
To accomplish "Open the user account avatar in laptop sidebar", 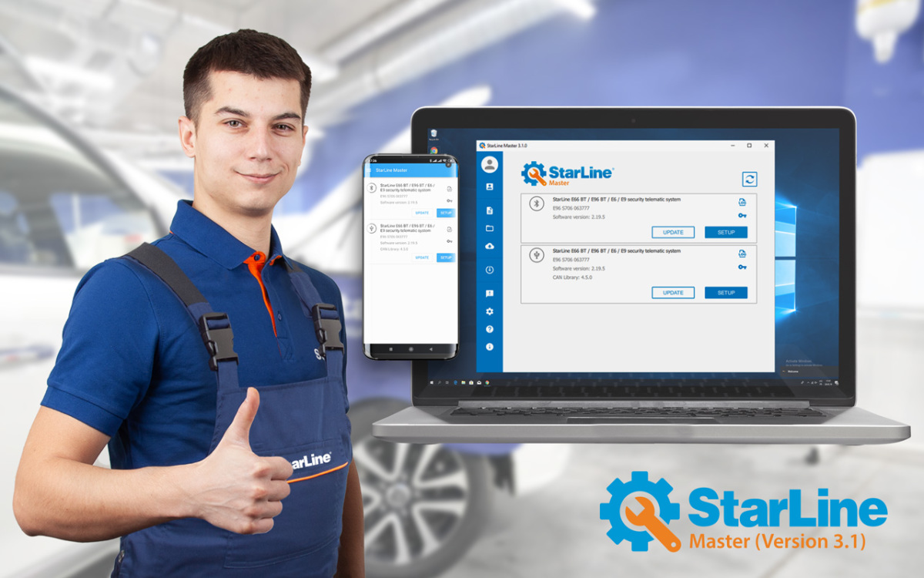I will tap(490, 164).
